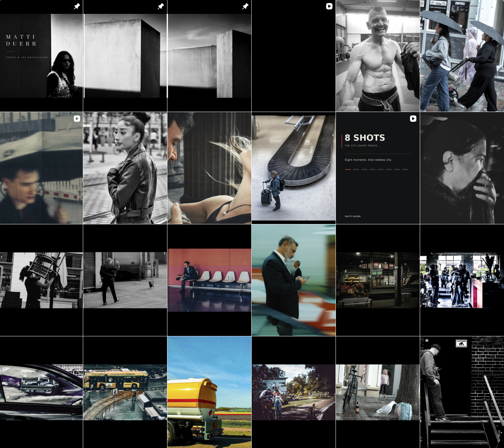Image resolution: width=504 pixels, height=448 pixels.
Task: Open the man walking with small dog photo
Action: (x=125, y=280)
